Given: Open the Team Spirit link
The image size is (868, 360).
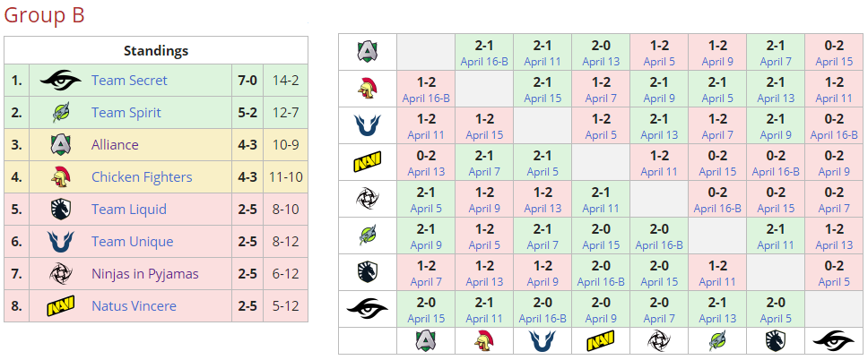Looking at the screenshot, I should click(x=126, y=112).
